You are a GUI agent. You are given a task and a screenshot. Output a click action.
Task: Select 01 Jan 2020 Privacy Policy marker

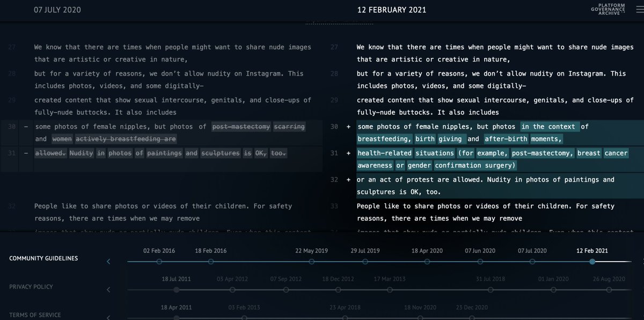[x=554, y=290]
